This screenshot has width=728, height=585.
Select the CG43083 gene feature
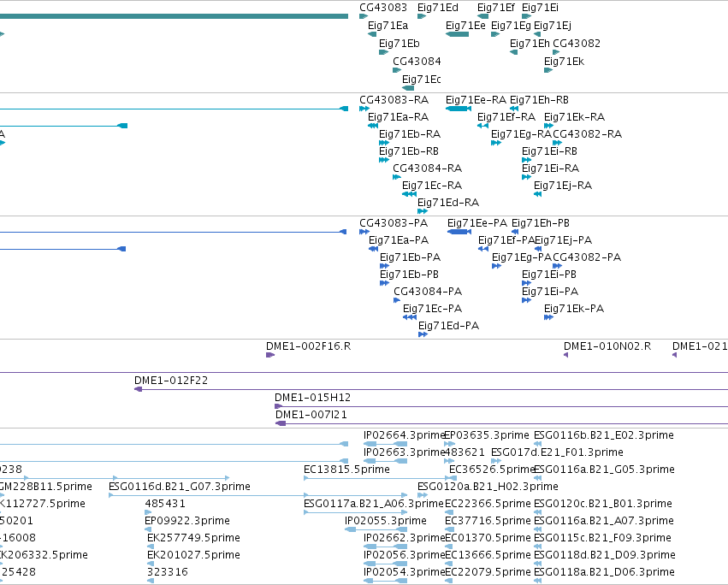click(364, 16)
